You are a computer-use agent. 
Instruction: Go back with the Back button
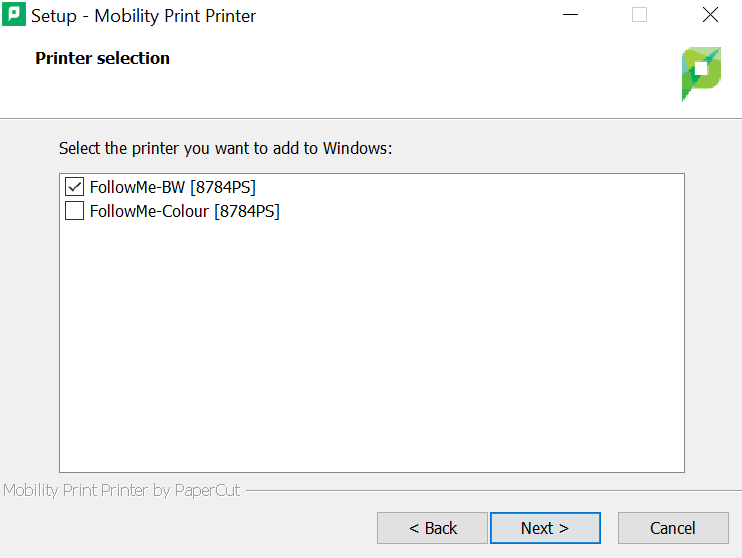tap(432, 528)
